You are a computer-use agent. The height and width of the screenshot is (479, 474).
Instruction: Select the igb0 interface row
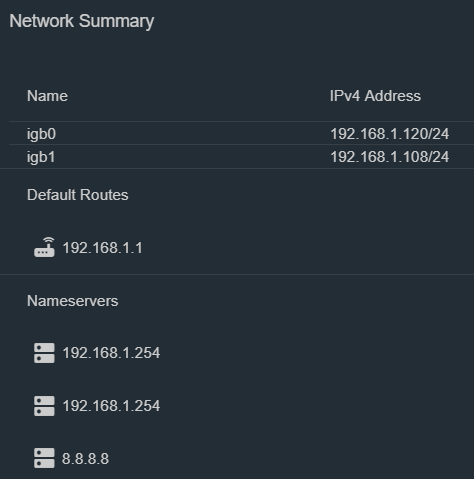click(x=241, y=133)
